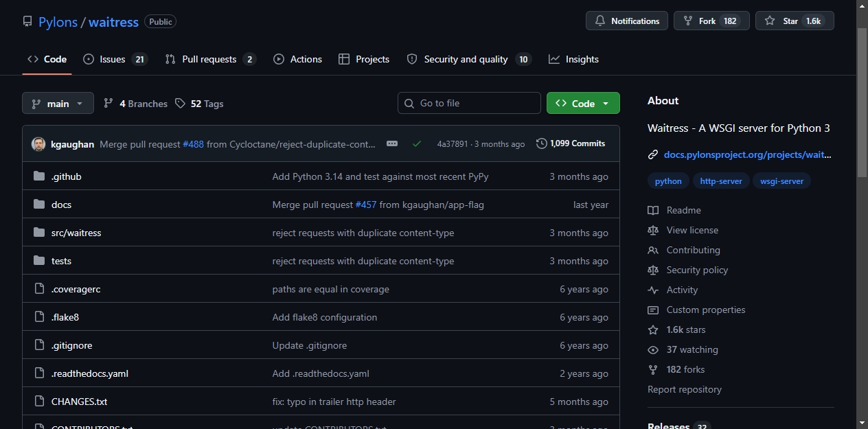Open the Actions tab
Viewport: 868px width, 429px height.
tap(297, 59)
